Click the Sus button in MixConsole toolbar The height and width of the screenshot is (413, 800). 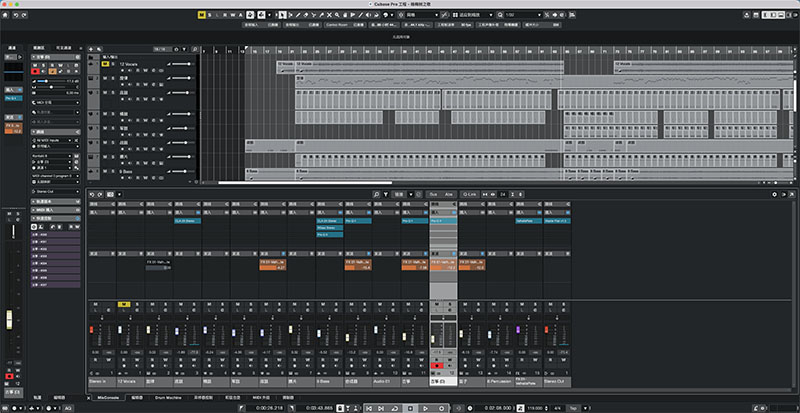tap(433, 194)
